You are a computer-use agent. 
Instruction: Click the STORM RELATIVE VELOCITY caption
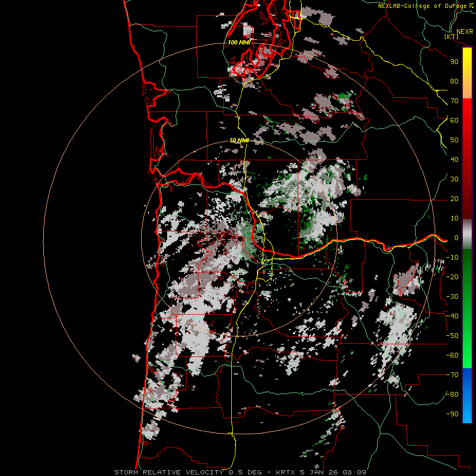click(169, 472)
